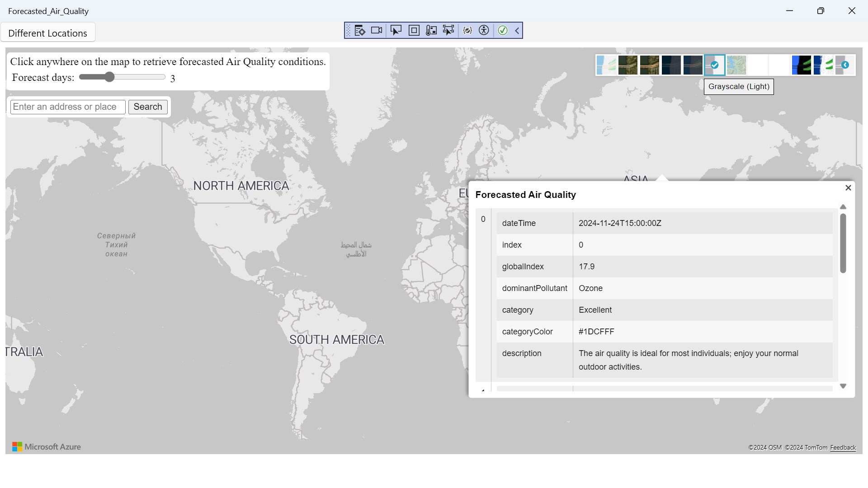This screenshot has height=488, width=868.
Task: Collapse the debug toolbar with chevron
Action: tap(517, 30)
